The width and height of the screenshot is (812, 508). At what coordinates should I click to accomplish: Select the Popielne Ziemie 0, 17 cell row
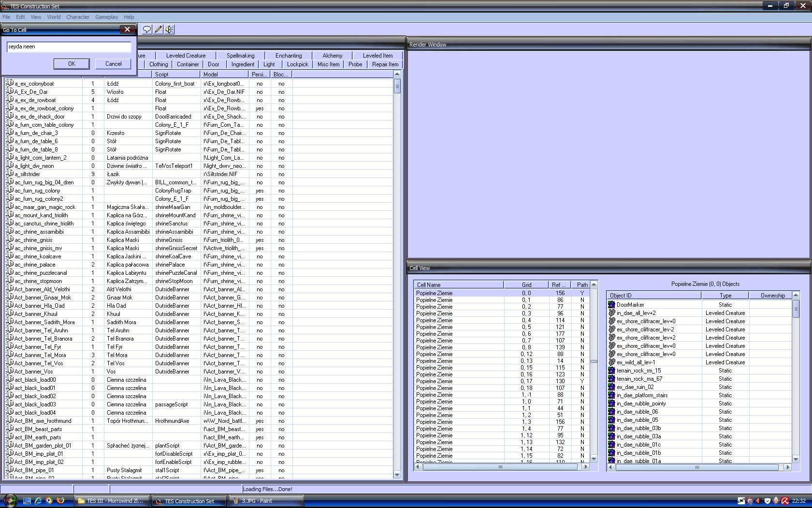502,381
